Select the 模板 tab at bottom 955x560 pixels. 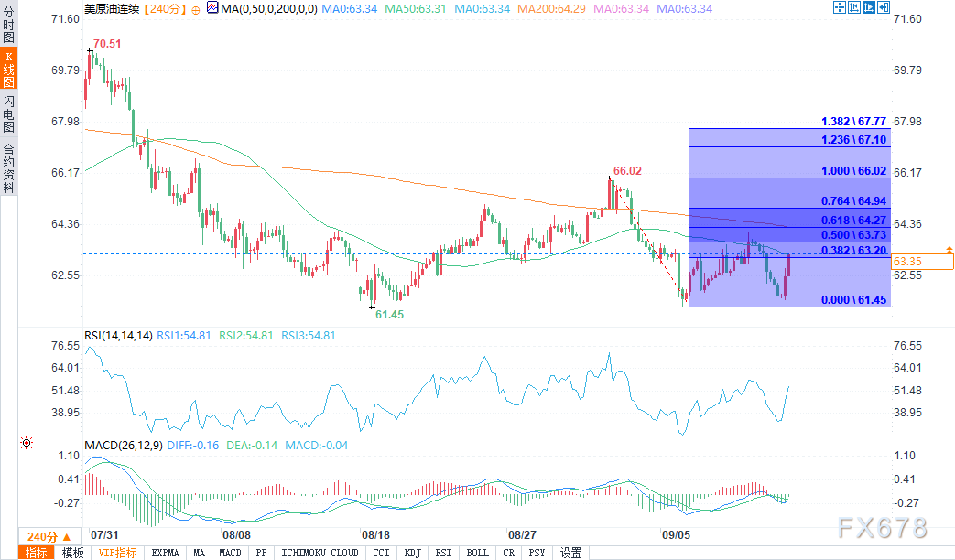click(x=72, y=553)
